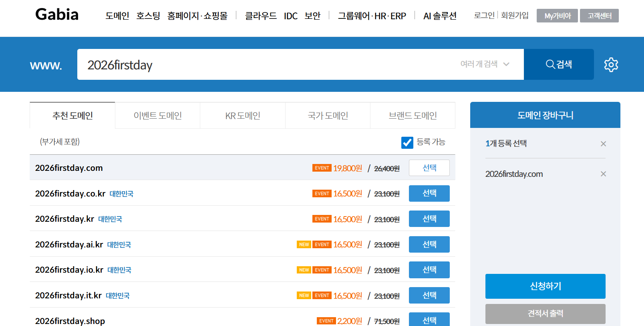Open the search settings gear icon
Viewport: 644px width, 326px height.
(x=611, y=65)
